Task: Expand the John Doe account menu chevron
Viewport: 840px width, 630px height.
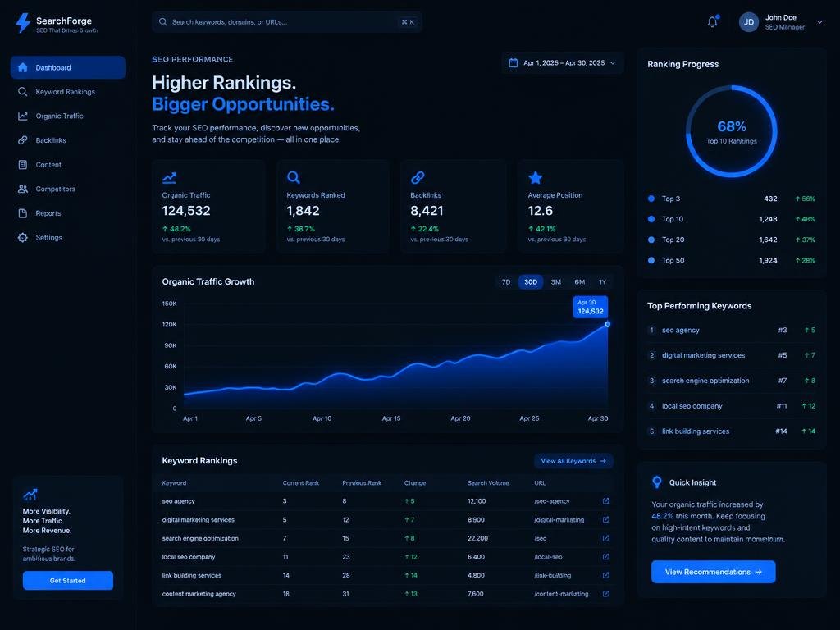Action: (819, 22)
